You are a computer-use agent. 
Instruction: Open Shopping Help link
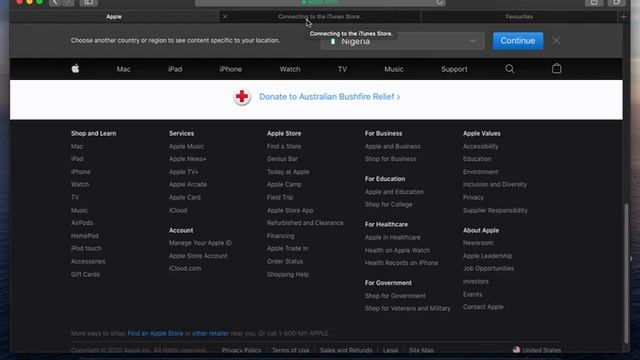coord(288,274)
